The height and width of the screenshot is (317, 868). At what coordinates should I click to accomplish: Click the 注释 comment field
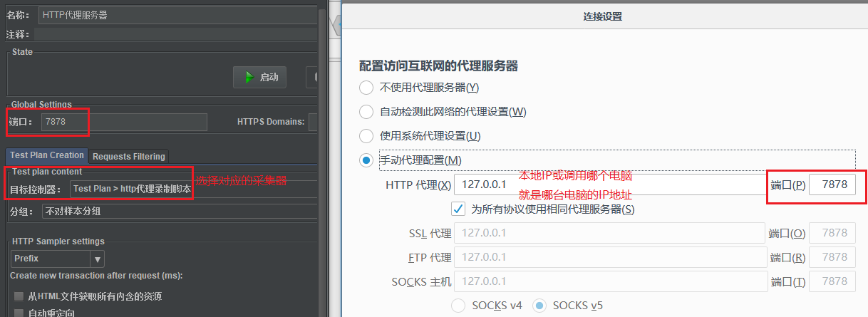175,34
